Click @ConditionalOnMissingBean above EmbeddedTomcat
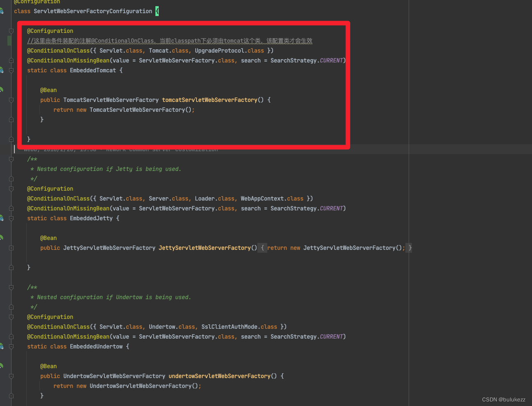The image size is (532, 406). point(68,60)
